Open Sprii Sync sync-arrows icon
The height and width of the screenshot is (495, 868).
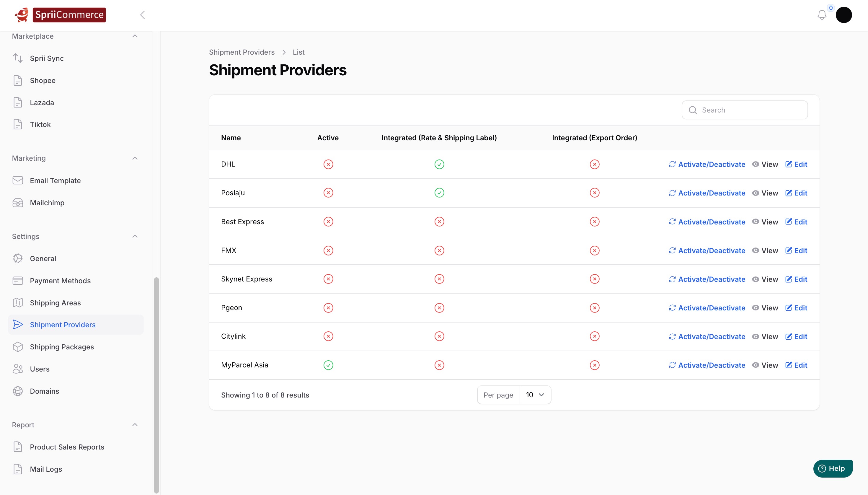[x=18, y=58]
